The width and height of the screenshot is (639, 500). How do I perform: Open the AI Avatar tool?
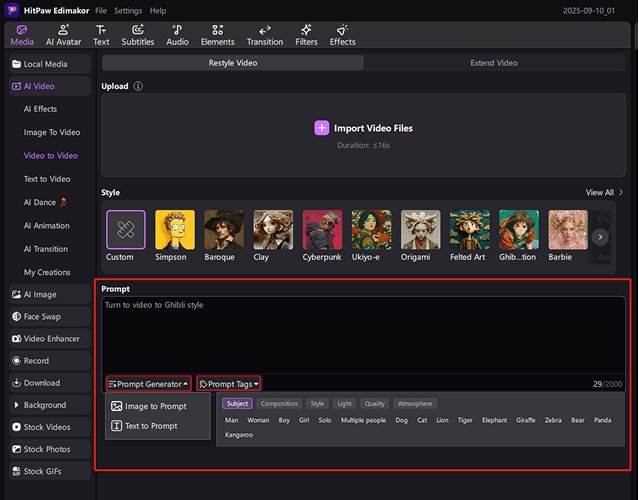tap(63, 35)
